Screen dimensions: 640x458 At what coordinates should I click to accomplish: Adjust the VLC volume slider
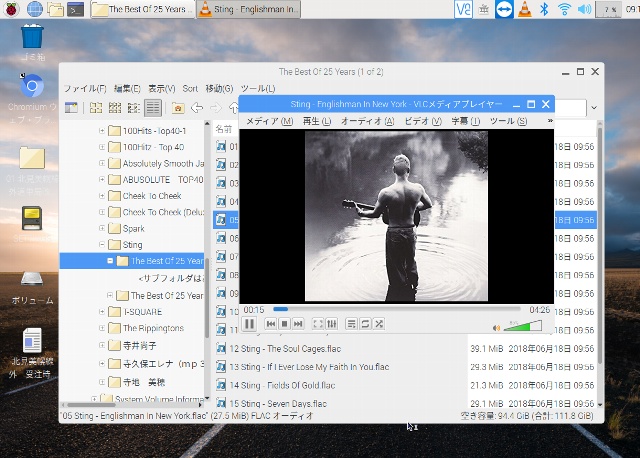(x=523, y=326)
